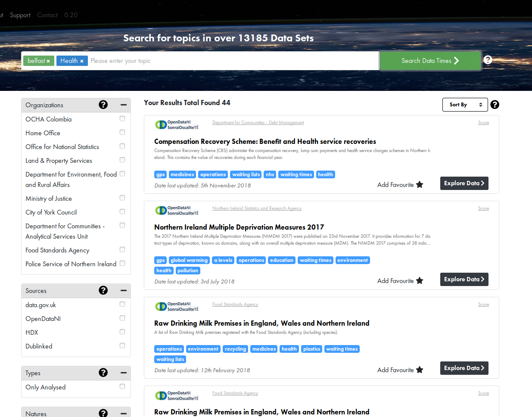Click the plastics tag
This screenshot has height=417, width=532.
311,349
